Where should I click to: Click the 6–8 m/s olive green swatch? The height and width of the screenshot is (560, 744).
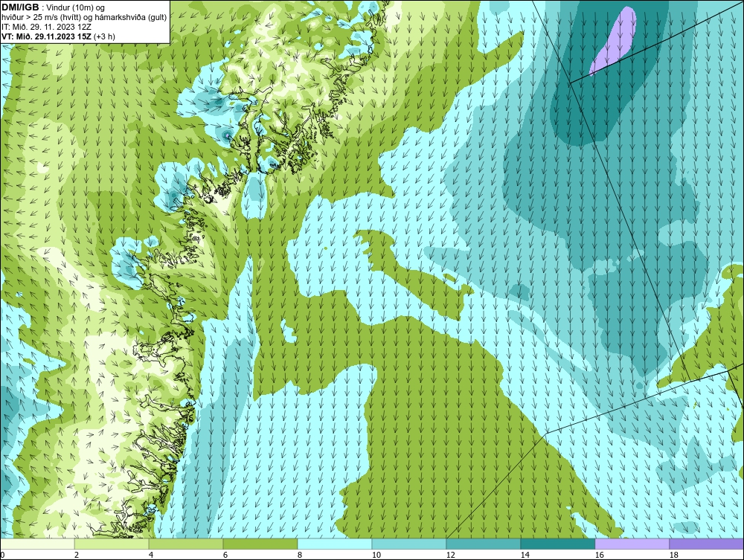click(x=260, y=544)
